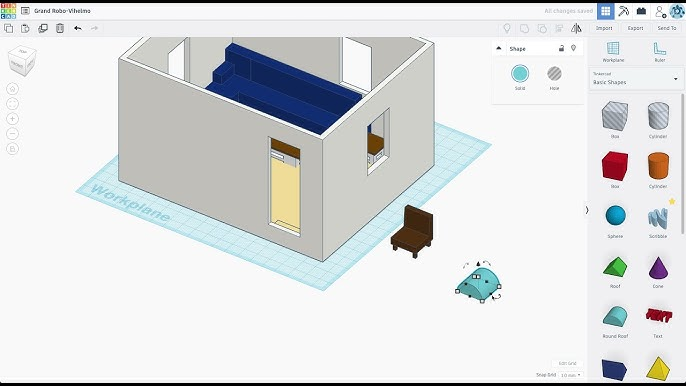Screen dimensions: 686x386
Task: Click the Align tool icon
Action: [559, 28]
